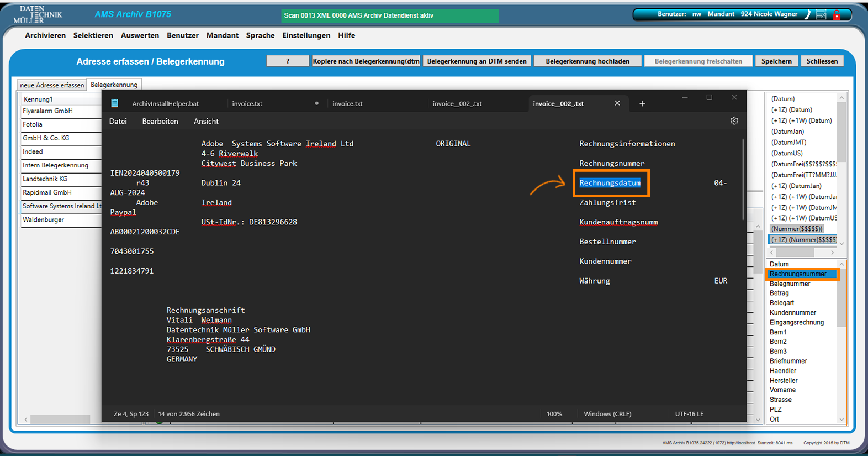
Task: Click the phone handset icon
Action: [807, 15]
